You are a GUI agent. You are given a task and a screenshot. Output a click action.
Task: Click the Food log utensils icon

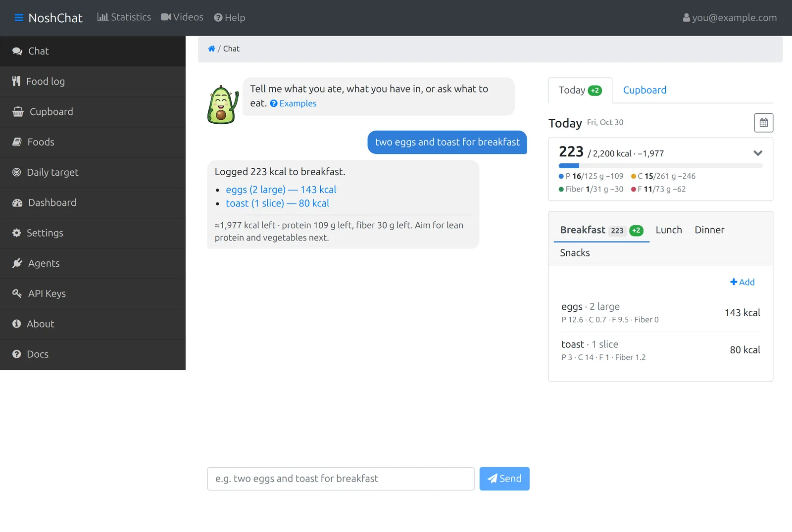16,81
